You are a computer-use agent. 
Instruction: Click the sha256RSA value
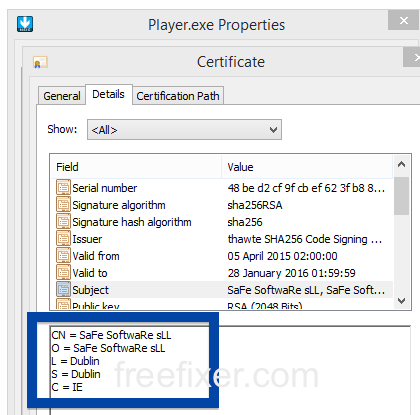pos(255,205)
